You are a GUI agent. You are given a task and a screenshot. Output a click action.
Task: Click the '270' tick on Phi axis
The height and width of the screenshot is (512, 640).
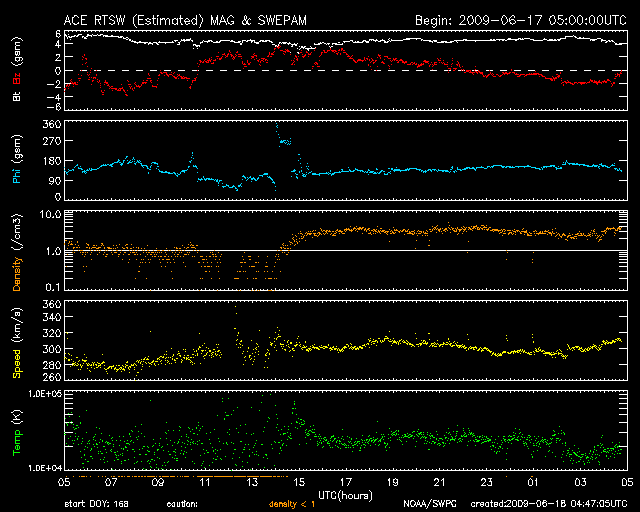(52, 141)
